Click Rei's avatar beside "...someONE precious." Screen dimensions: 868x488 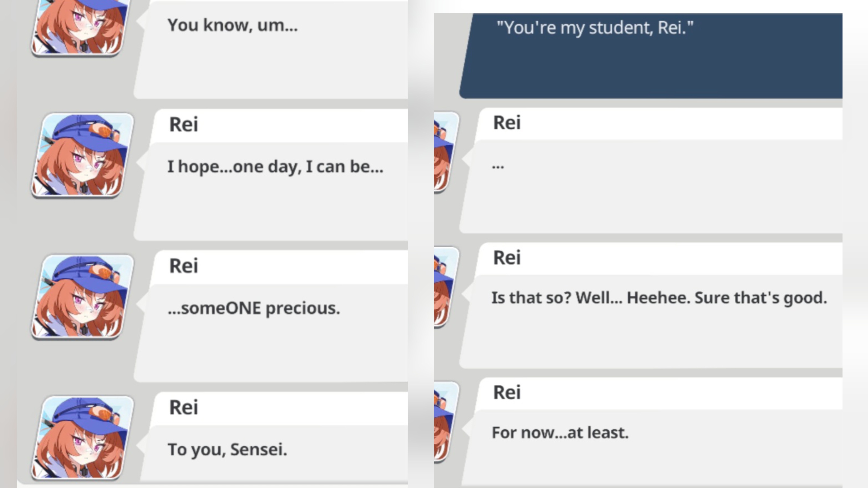tap(83, 296)
